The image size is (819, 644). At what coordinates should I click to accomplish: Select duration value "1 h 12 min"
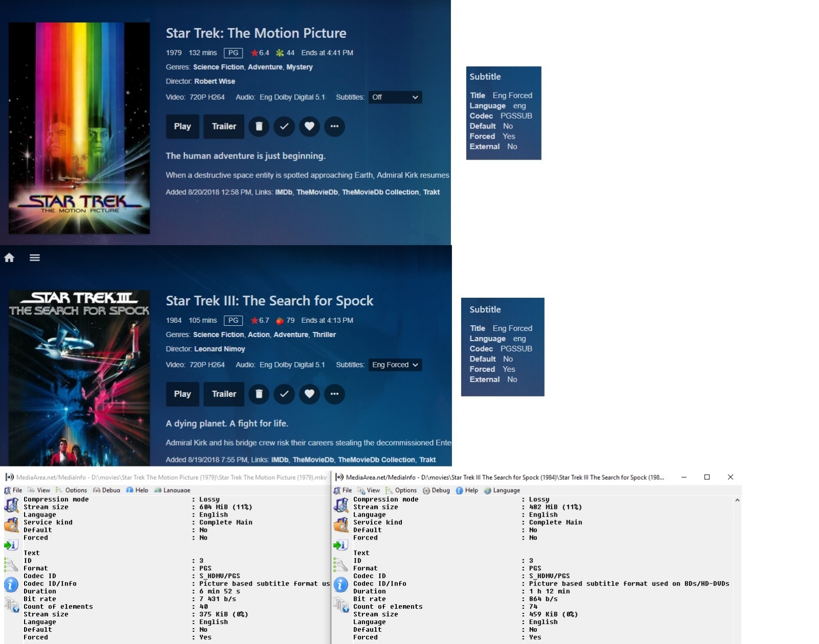pyautogui.click(x=549, y=591)
